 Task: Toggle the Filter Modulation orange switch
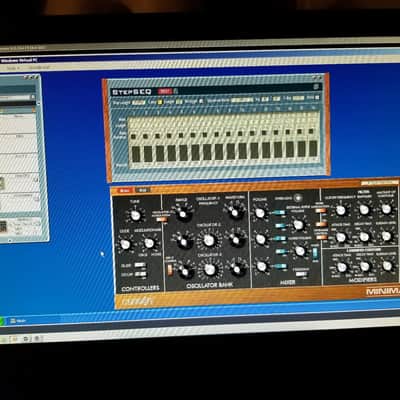[x=321, y=210]
